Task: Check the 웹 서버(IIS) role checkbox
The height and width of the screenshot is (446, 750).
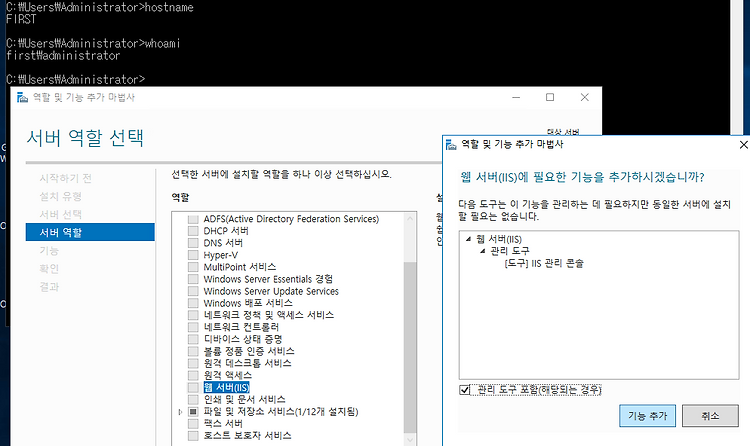Action: coord(193,387)
